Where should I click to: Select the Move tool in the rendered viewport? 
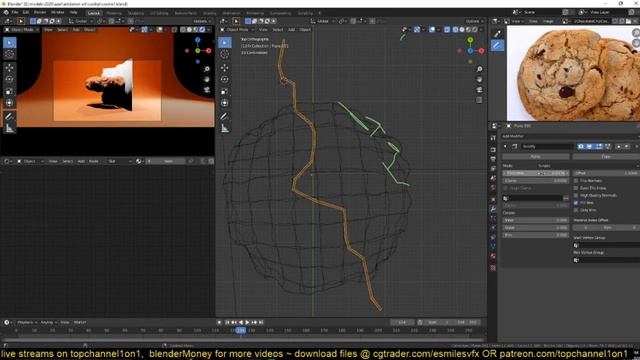(9, 68)
